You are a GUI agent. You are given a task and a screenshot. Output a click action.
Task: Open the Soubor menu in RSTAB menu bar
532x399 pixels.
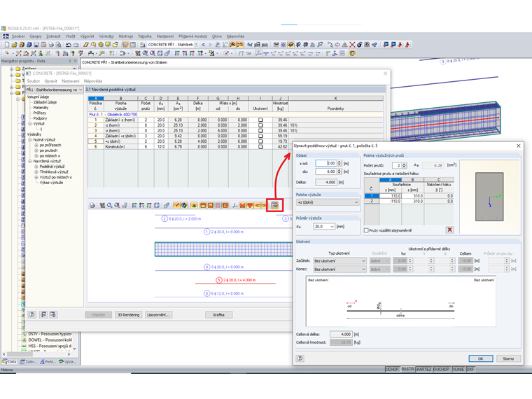[x=18, y=36]
